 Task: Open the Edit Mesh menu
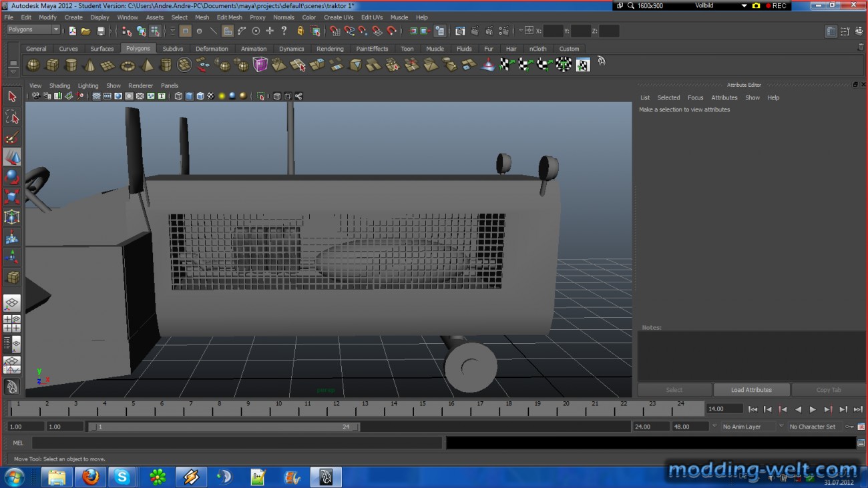pos(229,17)
